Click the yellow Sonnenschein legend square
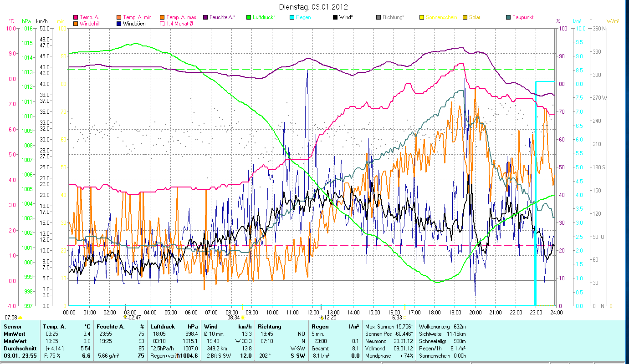This screenshot has height=364, width=629. coord(422,17)
